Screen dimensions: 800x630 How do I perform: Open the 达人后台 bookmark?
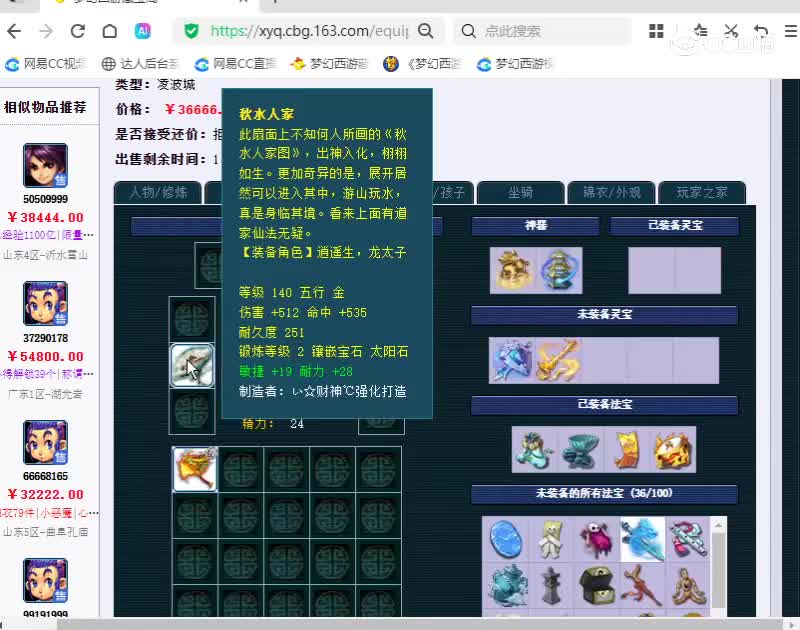140,64
